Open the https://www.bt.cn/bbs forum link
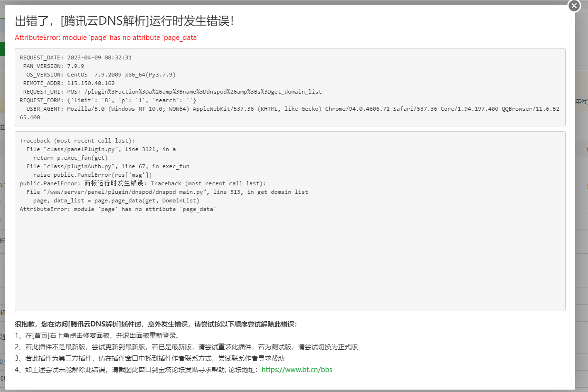This screenshot has height=392, width=588. click(x=297, y=369)
